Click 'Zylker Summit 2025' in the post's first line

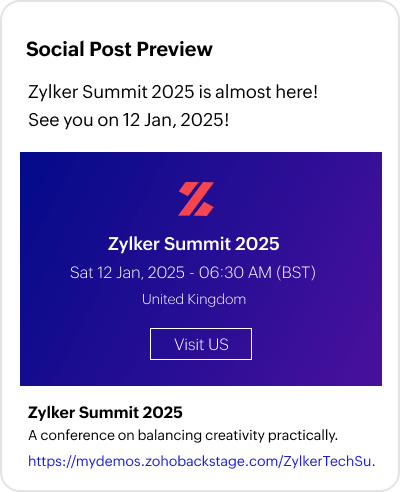pyautogui.click(x=111, y=92)
